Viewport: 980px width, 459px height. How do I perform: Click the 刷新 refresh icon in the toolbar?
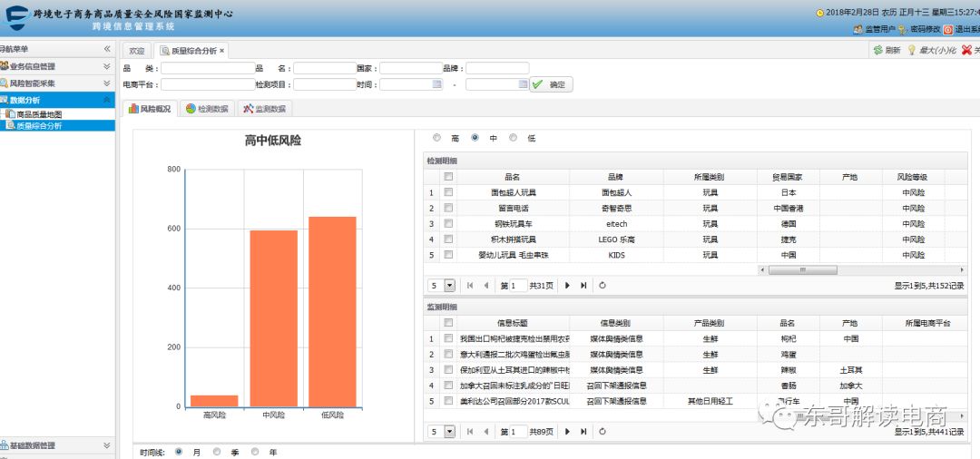click(x=877, y=50)
